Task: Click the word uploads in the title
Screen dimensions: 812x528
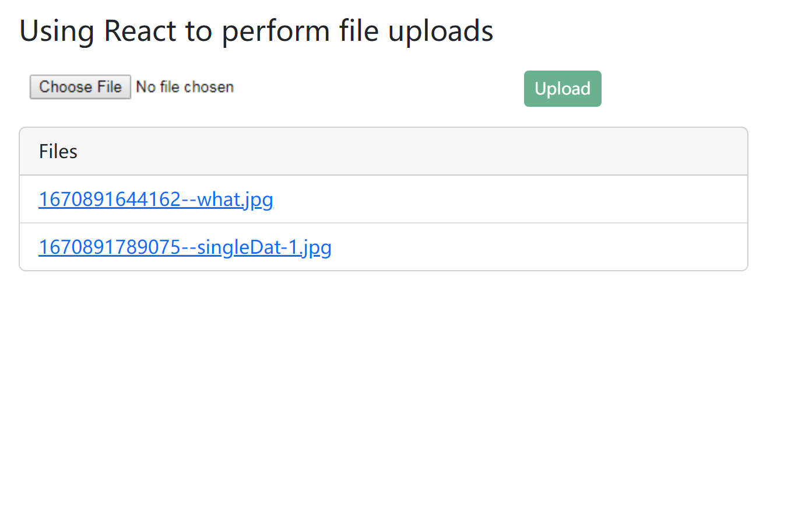Action: [441, 31]
